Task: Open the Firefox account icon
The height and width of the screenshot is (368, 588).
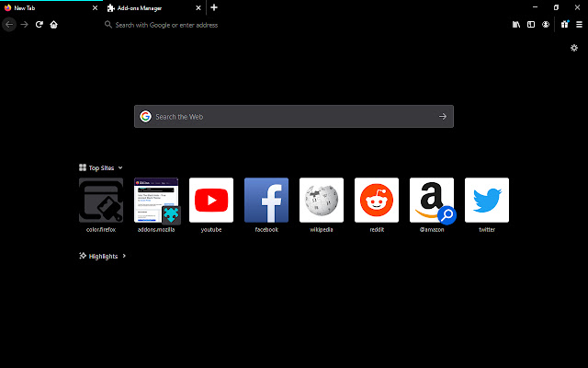Action: point(546,25)
